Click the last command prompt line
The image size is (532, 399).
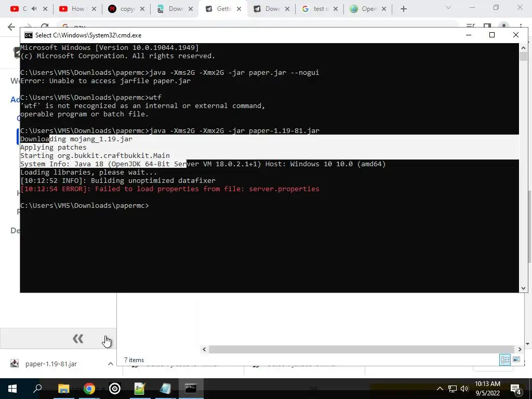click(x=85, y=206)
